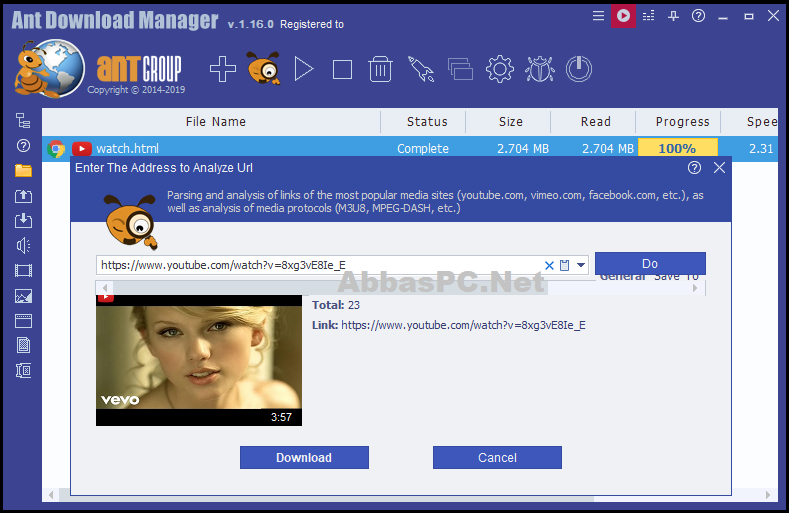Select the image picture sidebar icon

point(23,296)
